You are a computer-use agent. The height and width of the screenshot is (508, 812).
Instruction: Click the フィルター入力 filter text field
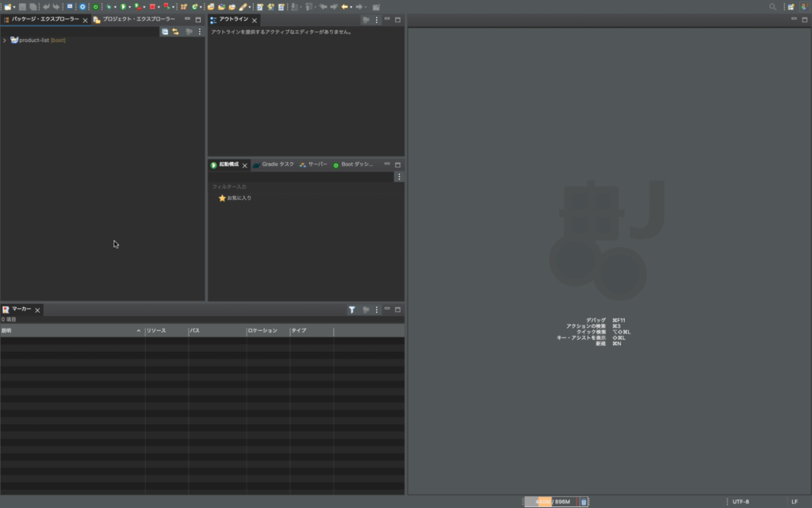[x=301, y=187]
